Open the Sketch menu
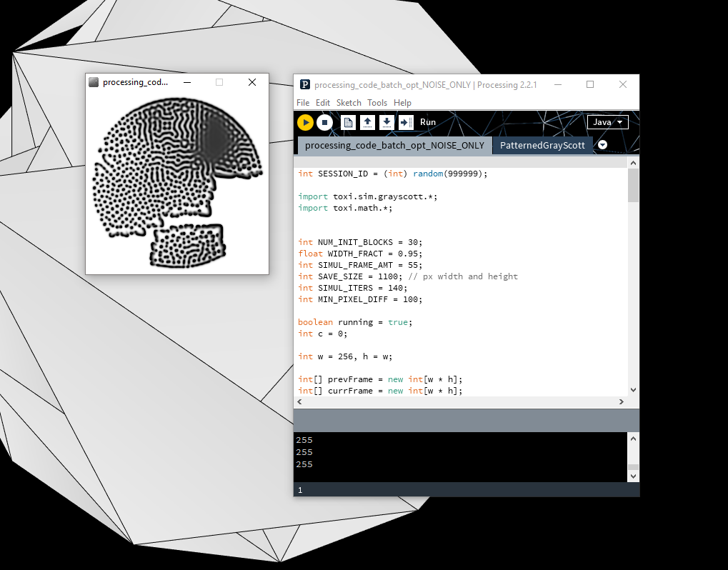Viewport: 728px width, 570px height. (349, 103)
